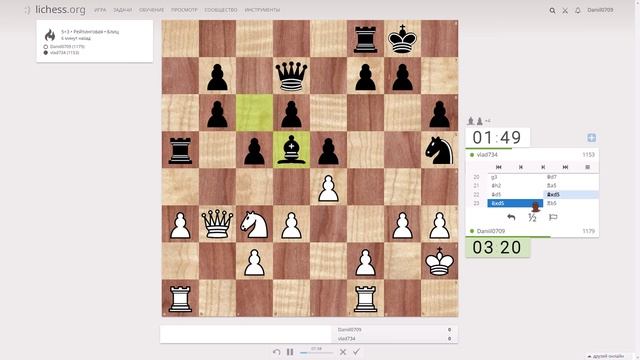The height and width of the screenshot is (360, 640).
Task: Pause the screen recording
Action: [x=290, y=352]
